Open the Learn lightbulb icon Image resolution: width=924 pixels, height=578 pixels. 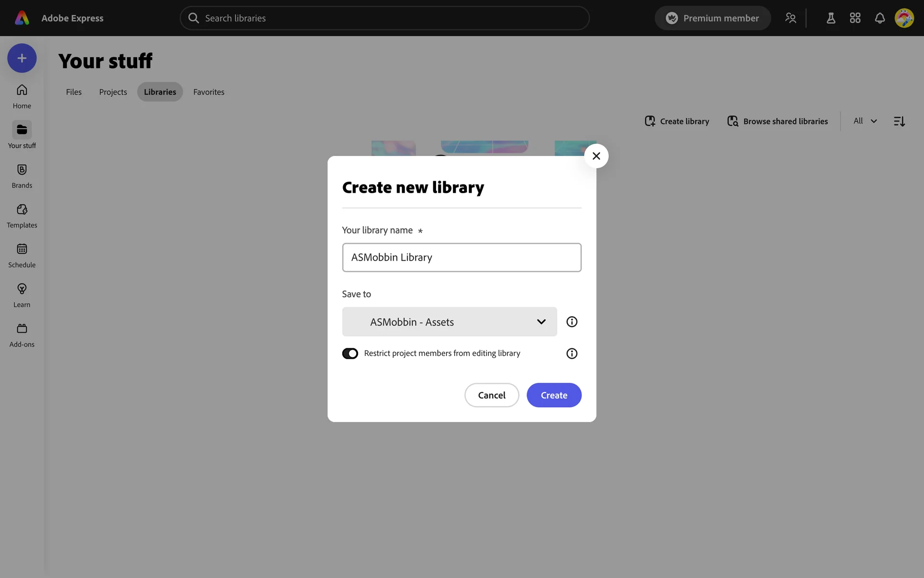pos(22,289)
